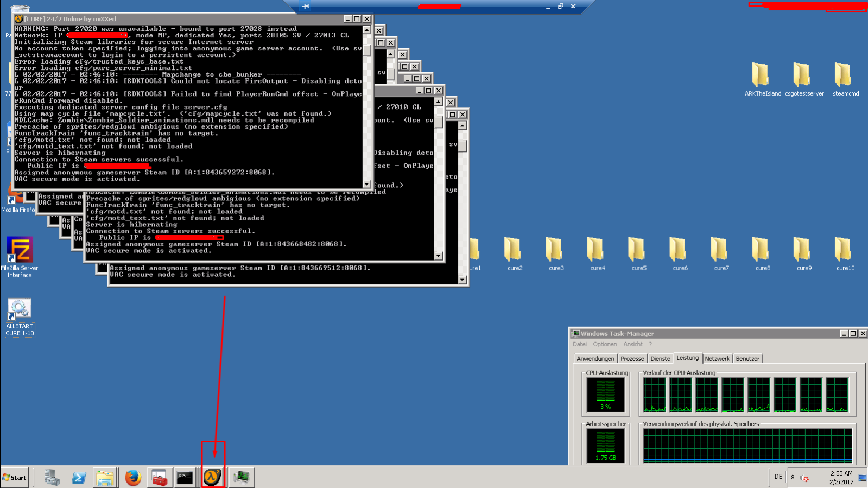Image resolution: width=868 pixels, height=488 pixels.
Task: Click the 'Mapchange to cbe_bunker' log line
Action: (212, 75)
